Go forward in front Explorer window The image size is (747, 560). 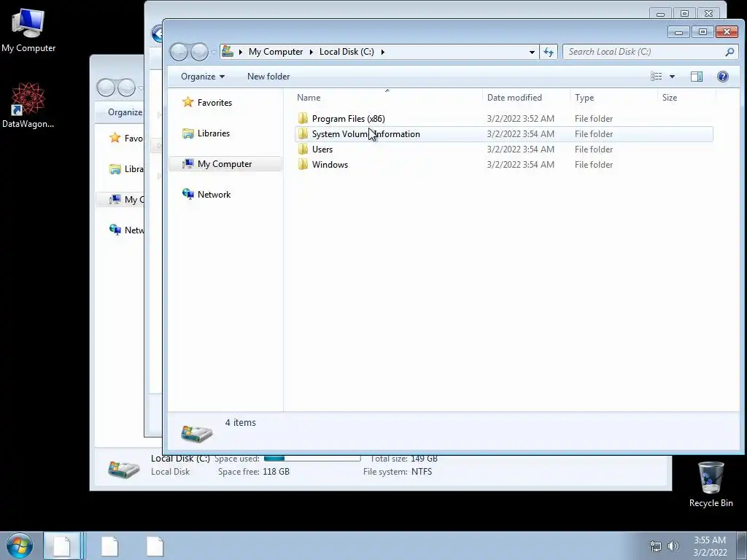200,52
